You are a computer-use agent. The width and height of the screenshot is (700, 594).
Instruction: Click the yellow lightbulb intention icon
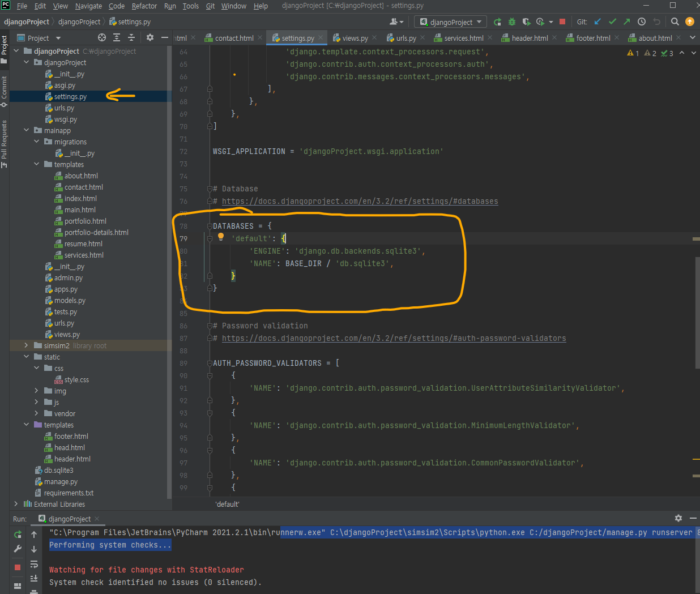221,237
